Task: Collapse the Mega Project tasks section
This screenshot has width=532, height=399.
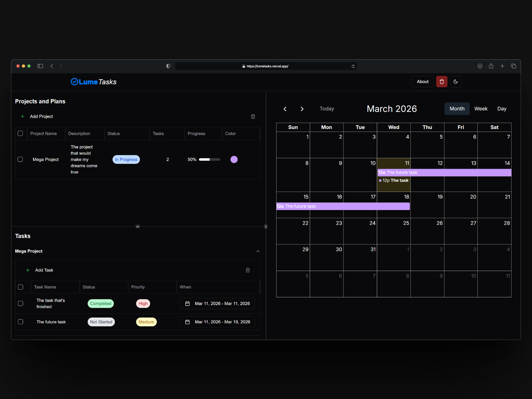Action: pyautogui.click(x=258, y=251)
